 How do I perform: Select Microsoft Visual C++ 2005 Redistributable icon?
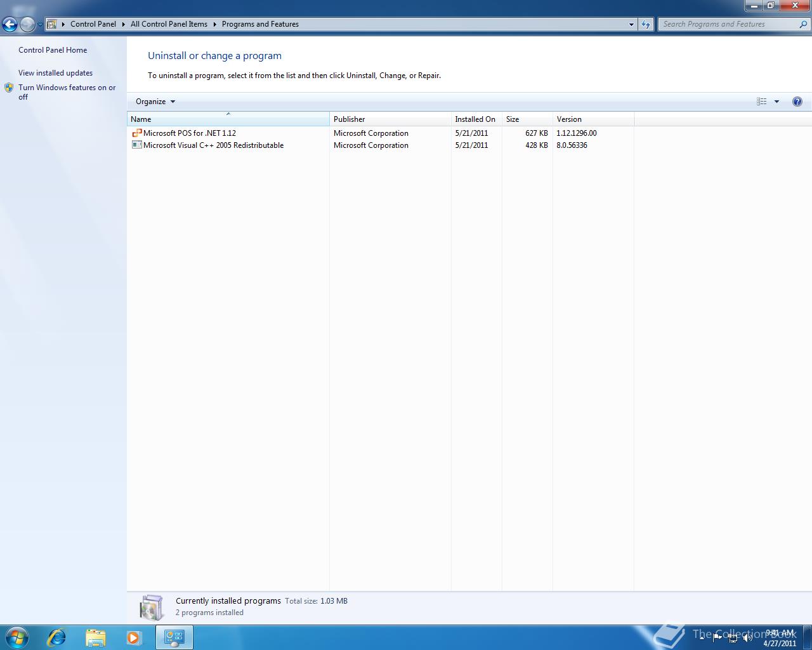(136, 145)
